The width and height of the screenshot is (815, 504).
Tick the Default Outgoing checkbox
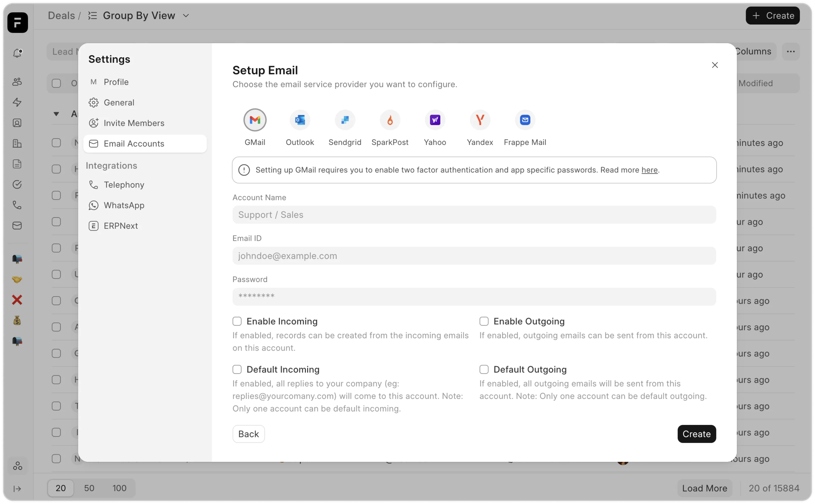pos(484,369)
